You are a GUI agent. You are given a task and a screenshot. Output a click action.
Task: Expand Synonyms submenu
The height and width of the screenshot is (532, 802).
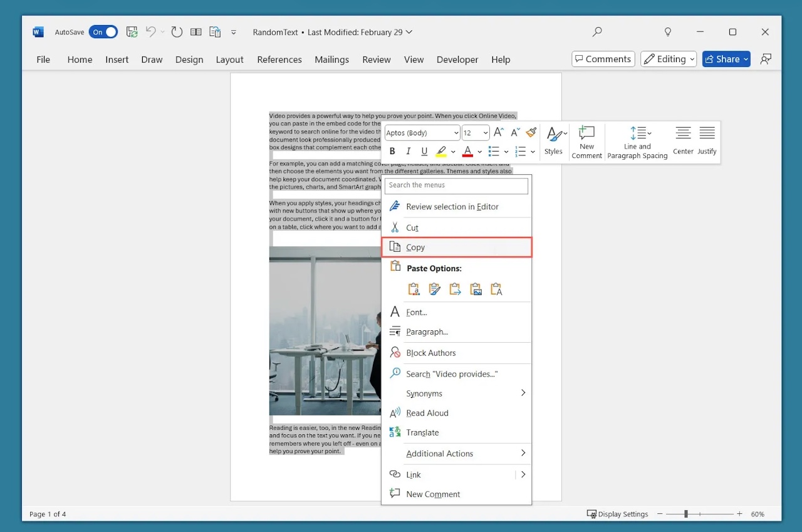point(457,394)
